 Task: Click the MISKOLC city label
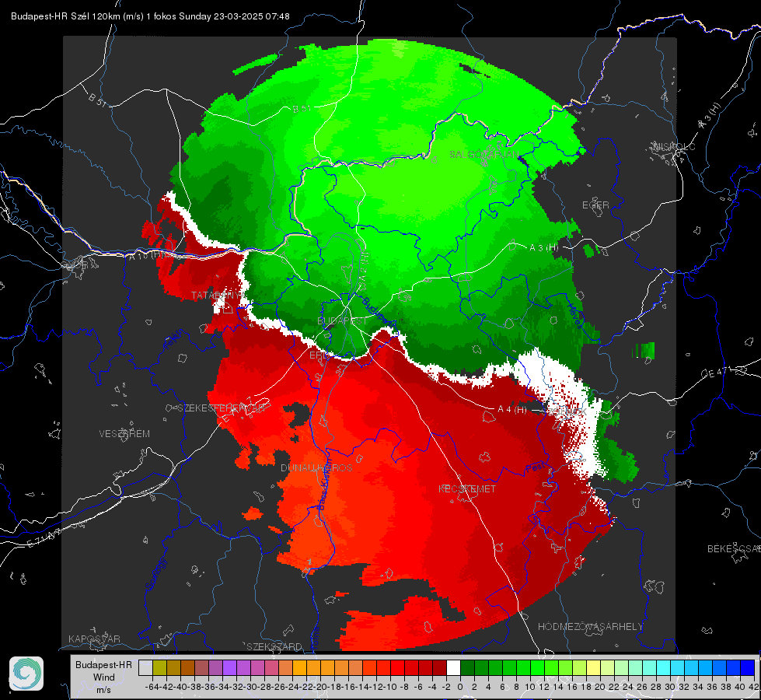coord(674,147)
